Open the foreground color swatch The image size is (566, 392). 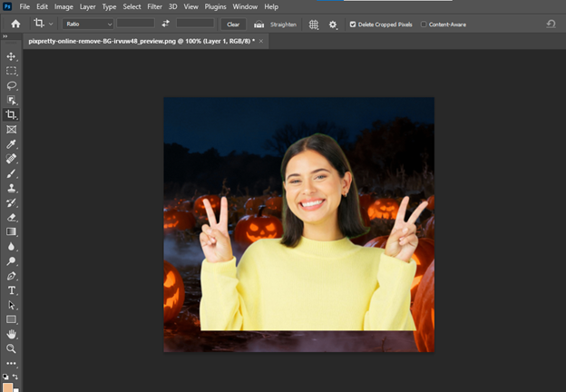[x=8, y=387]
